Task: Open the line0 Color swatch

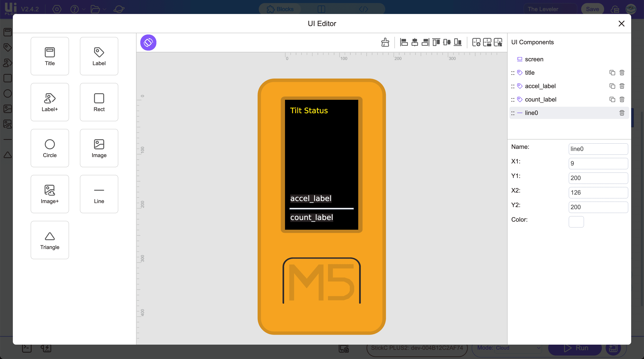Action: (577, 222)
